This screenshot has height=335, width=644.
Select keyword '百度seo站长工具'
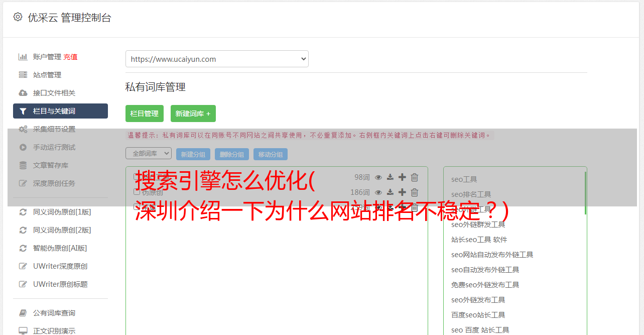(x=478, y=315)
